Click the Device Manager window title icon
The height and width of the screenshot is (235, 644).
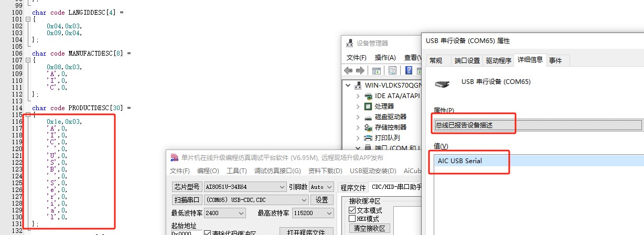point(350,44)
